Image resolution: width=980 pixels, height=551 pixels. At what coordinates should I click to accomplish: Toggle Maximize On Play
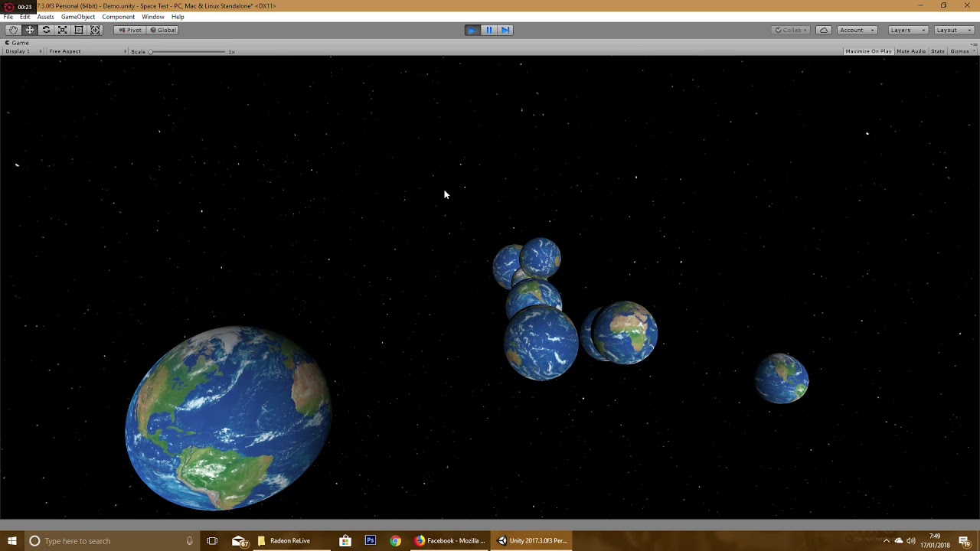coord(868,51)
